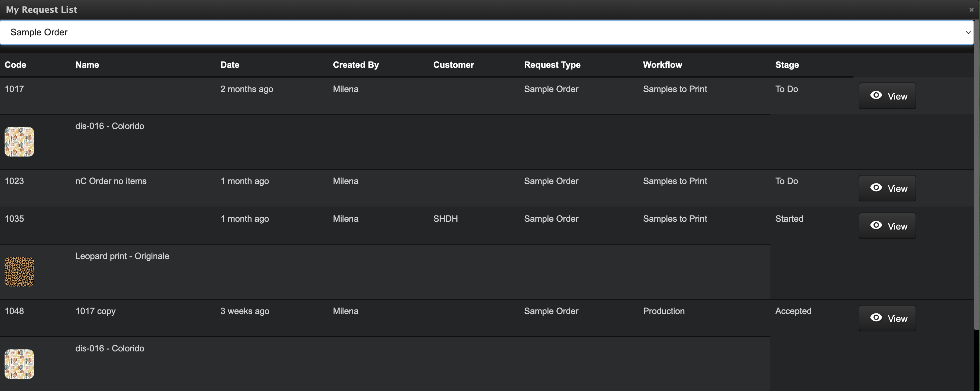Open the dis-016 Colorido thumbnail under 1017
The image size is (980, 391).
tap(19, 141)
